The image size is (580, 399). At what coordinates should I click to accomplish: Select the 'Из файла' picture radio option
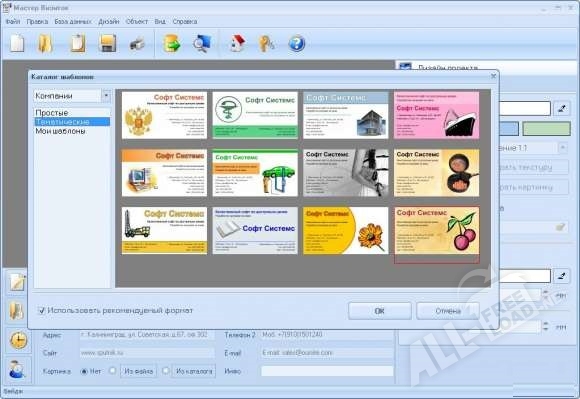point(113,371)
